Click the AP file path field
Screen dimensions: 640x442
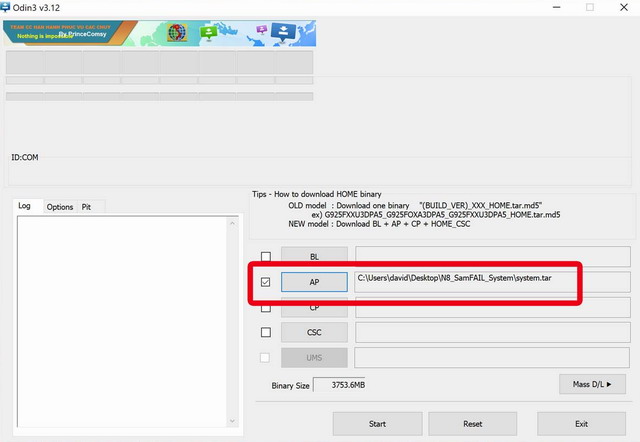point(492,281)
